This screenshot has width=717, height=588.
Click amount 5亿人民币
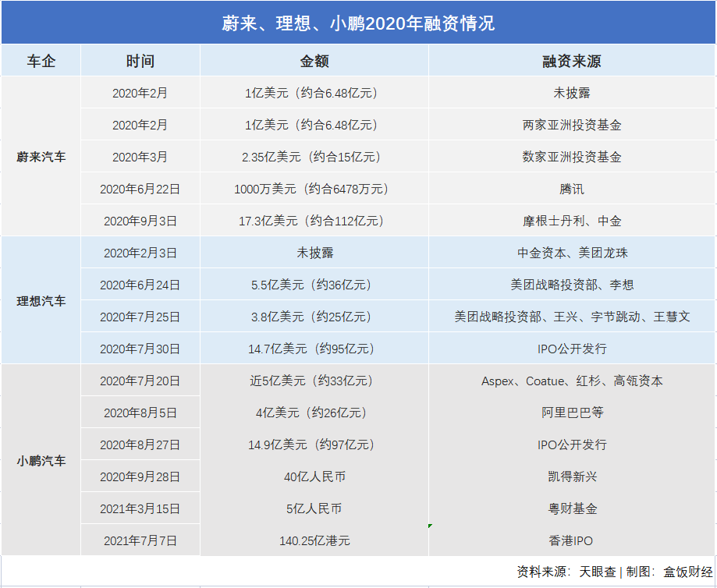(x=314, y=508)
